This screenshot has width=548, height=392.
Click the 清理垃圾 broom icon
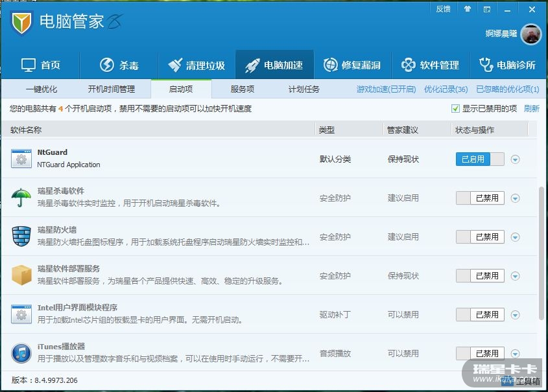click(175, 65)
